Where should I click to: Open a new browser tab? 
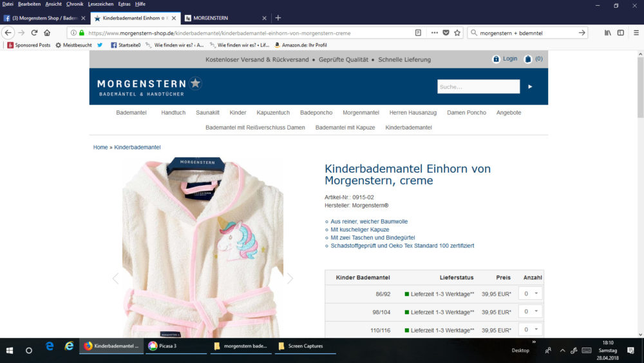tap(278, 18)
